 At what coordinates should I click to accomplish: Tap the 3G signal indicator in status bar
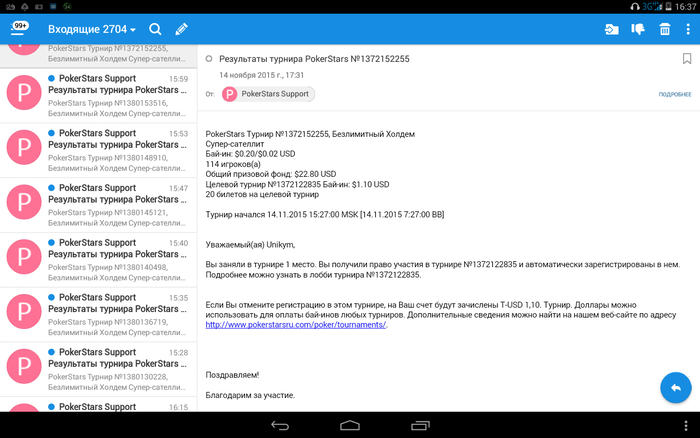coord(652,6)
